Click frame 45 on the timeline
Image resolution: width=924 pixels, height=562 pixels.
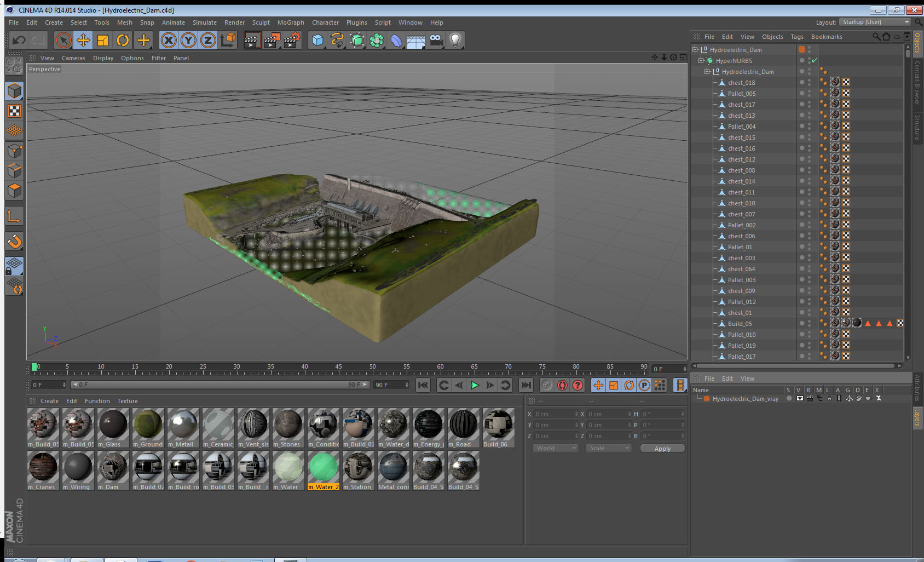click(338, 368)
